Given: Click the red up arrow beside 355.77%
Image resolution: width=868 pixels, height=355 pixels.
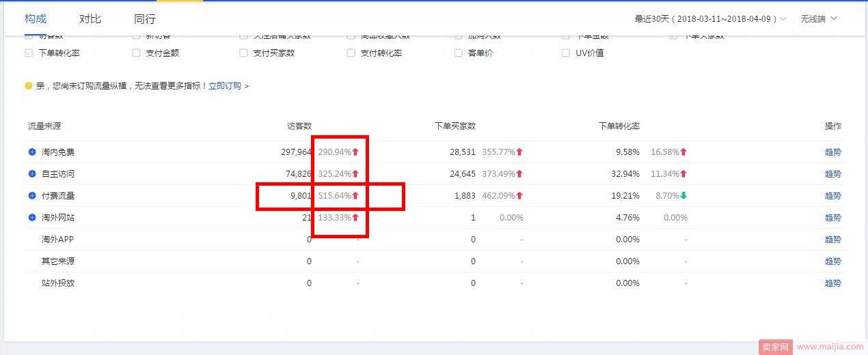Looking at the screenshot, I should tap(519, 152).
